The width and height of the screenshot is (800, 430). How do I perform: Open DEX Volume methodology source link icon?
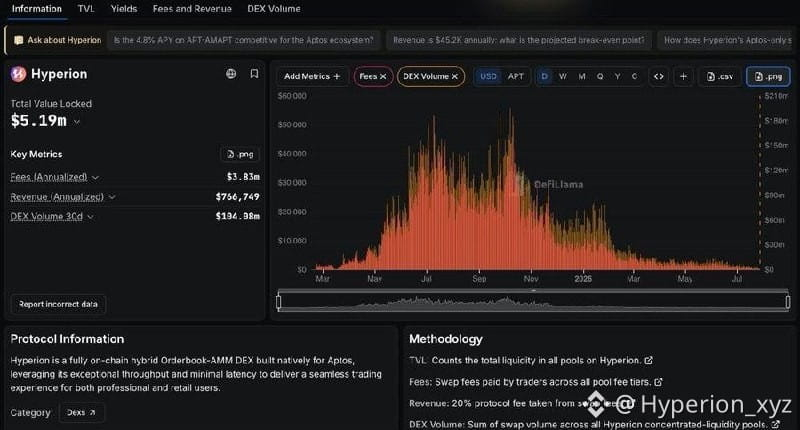(x=776, y=424)
